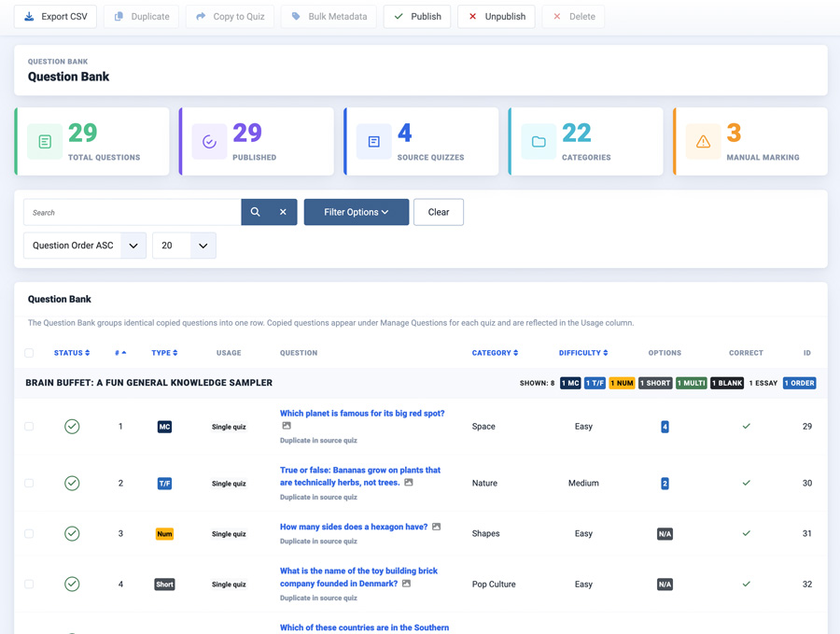Screen dimensions: 840x634
Task: Sort by the # column header
Action: point(120,353)
